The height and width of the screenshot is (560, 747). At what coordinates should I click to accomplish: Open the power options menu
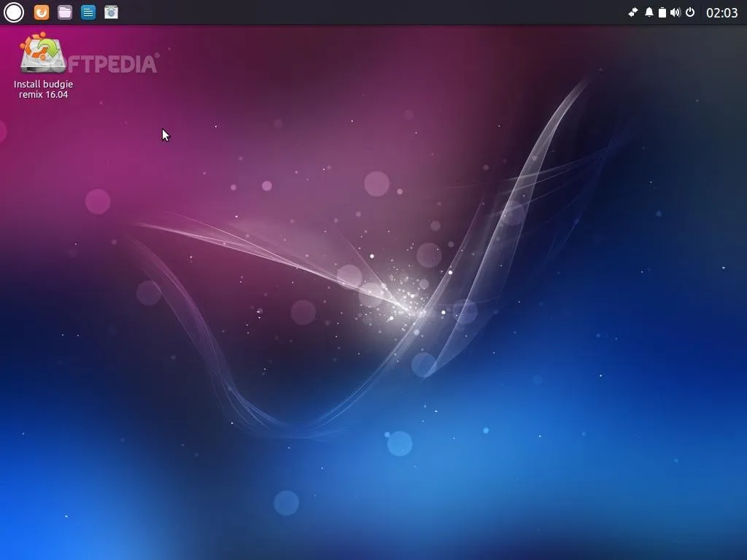(689, 12)
